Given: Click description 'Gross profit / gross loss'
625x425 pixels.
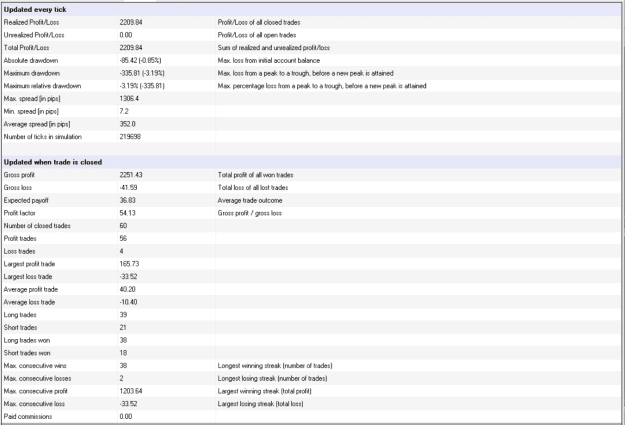Looking at the screenshot, I should point(250,213).
